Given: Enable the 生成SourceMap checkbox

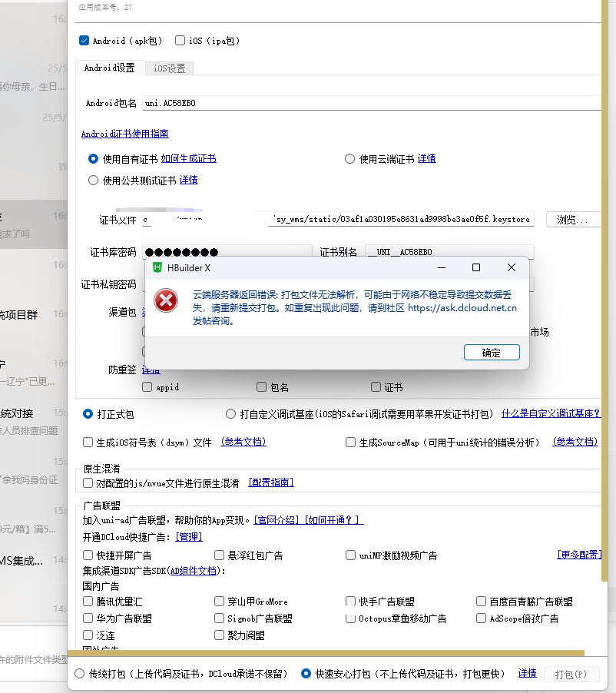Looking at the screenshot, I should click(x=350, y=443).
